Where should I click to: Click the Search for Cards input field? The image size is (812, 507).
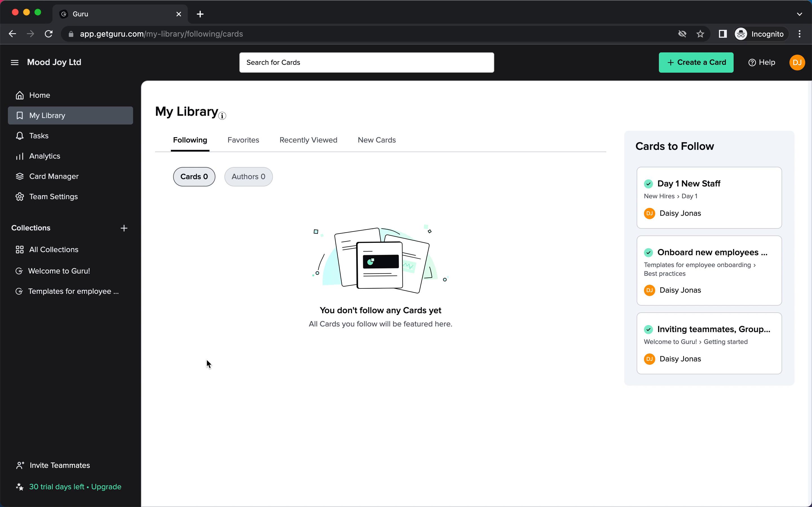point(367,62)
